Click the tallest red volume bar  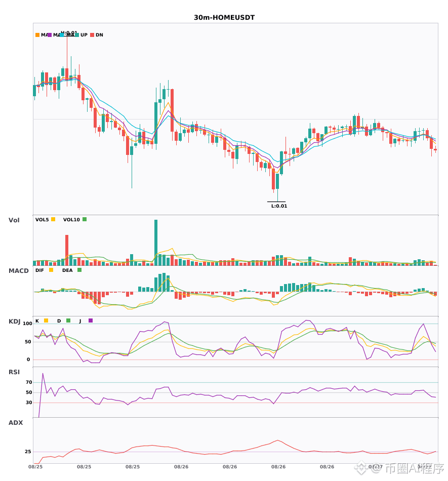(67, 250)
